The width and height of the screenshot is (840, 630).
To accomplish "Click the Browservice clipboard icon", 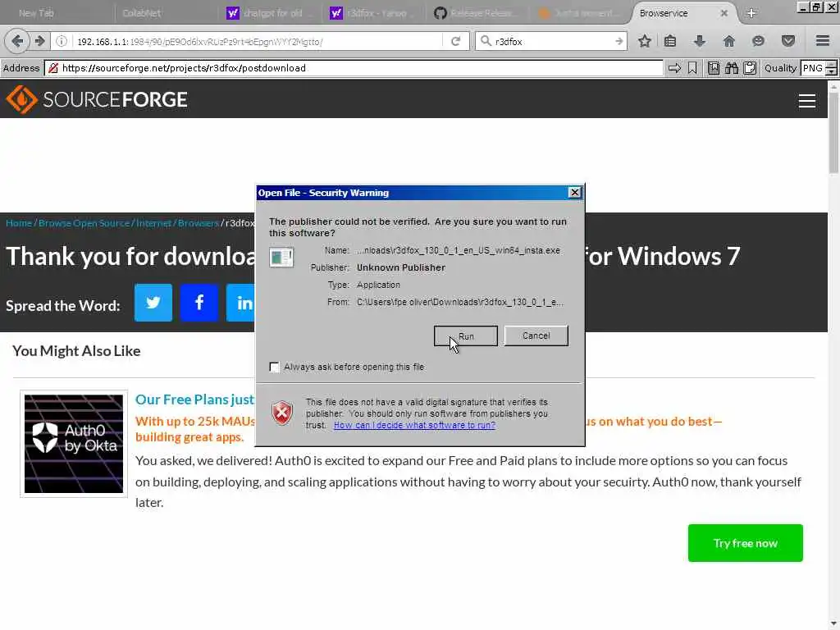I will [x=750, y=68].
